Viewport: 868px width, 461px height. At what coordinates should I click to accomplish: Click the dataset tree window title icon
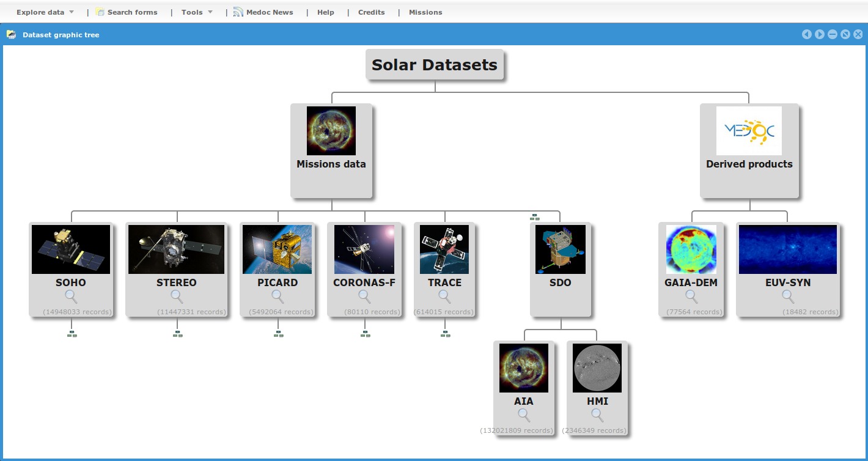pos(12,34)
